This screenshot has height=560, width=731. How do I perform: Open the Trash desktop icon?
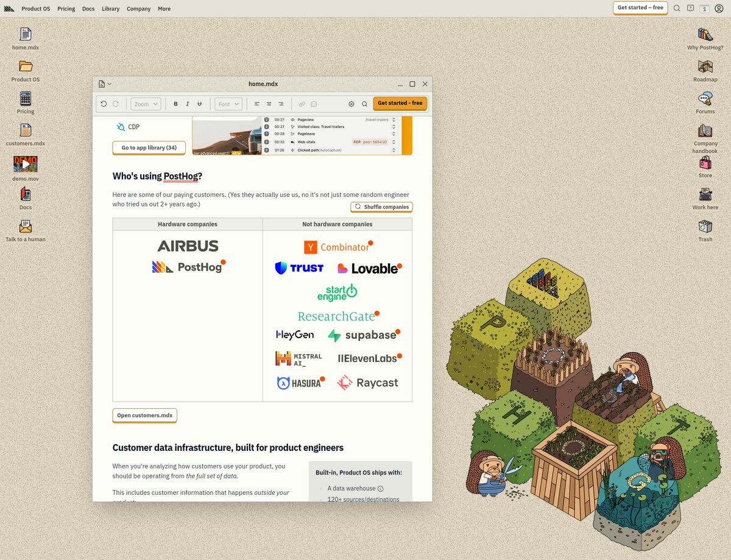pyautogui.click(x=705, y=230)
